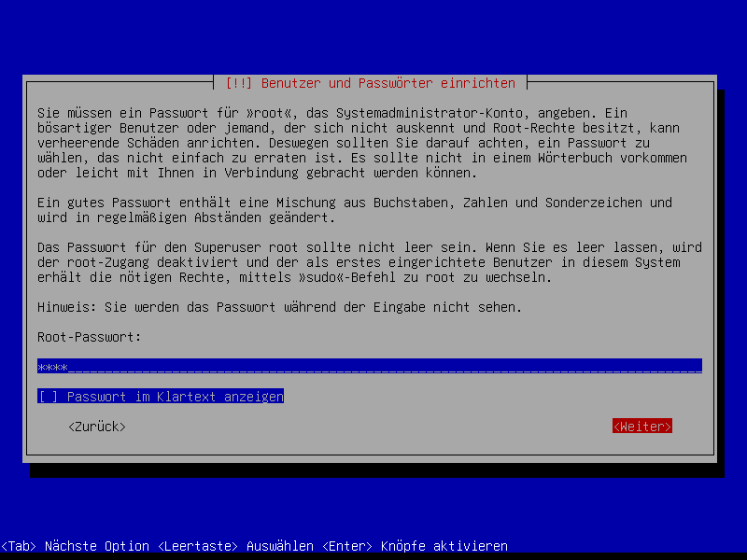Screen dimensions: 747x560
Task: Click the 'Hinweis: Sie werden das Passwort' line
Action: pyautogui.click(x=279, y=307)
